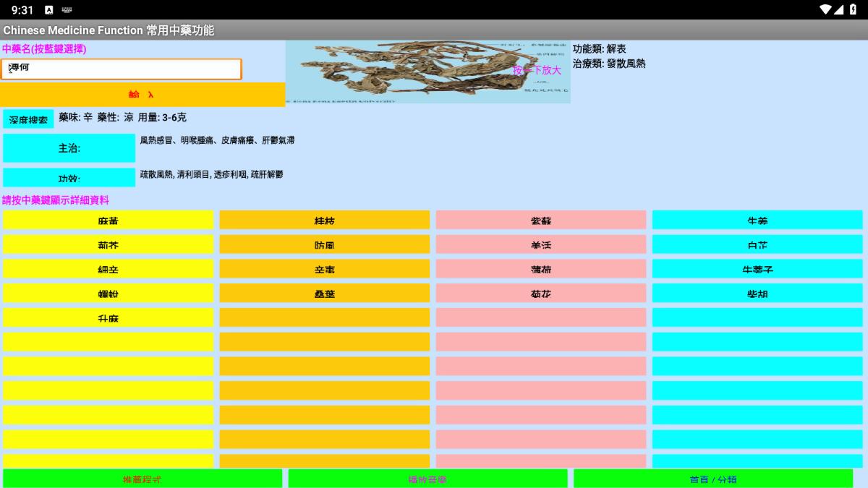
Task: Click the 藥味 辛 藥性 涼 dosage text
Action: click(x=122, y=117)
